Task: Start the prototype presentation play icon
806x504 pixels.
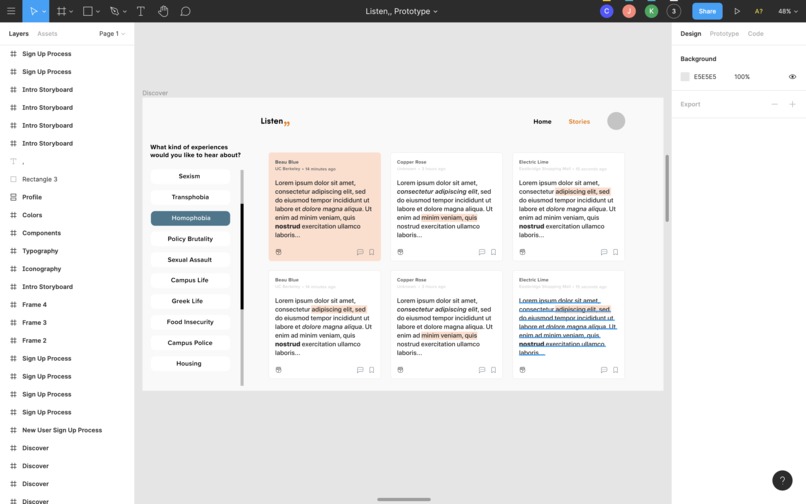Action: 737,11
